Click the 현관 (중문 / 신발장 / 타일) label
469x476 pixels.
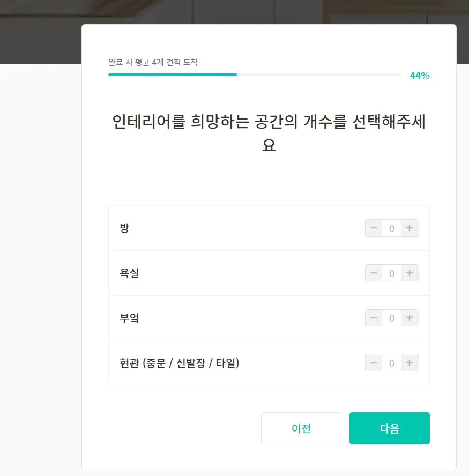(180, 363)
